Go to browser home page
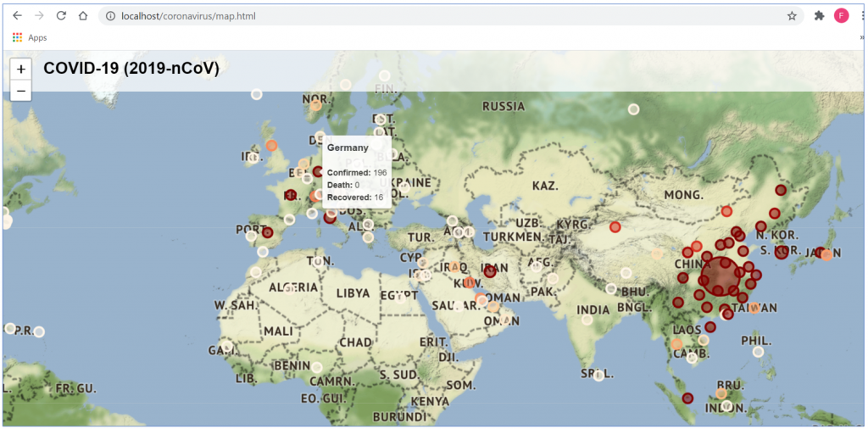Screen dimensions: 868x429 pos(82,16)
